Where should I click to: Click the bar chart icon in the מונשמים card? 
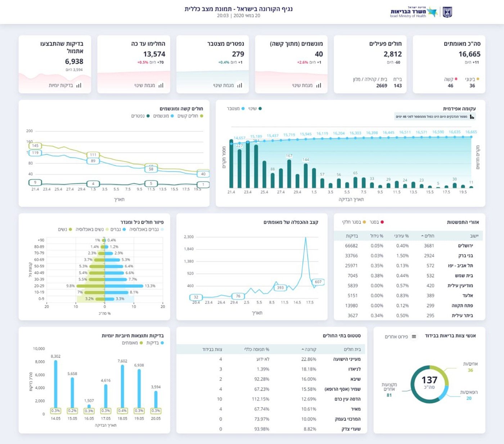coord(319,85)
